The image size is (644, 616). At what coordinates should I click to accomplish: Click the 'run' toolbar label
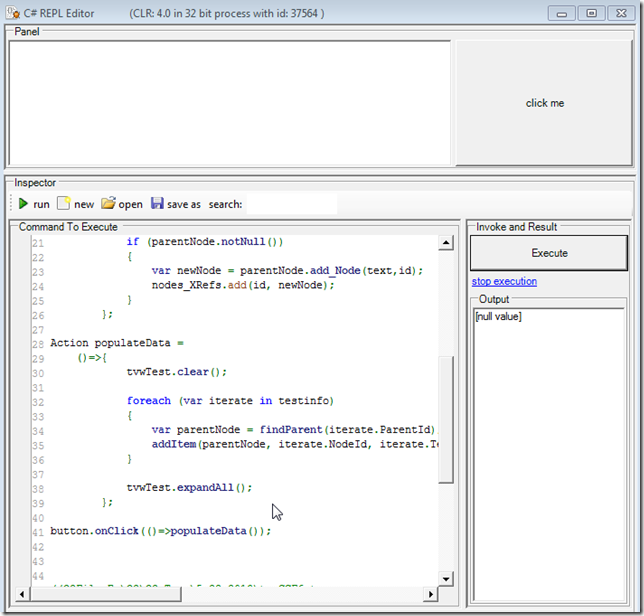coord(41,204)
